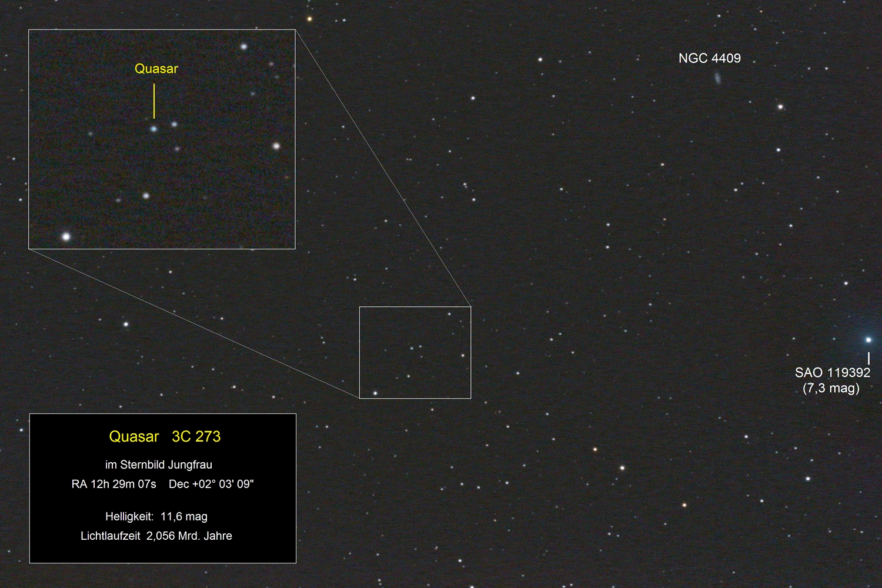Click the 'Dec +02° 03' 09"' coordinate
The height and width of the screenshot is (588, 882).
click(211, 484)
